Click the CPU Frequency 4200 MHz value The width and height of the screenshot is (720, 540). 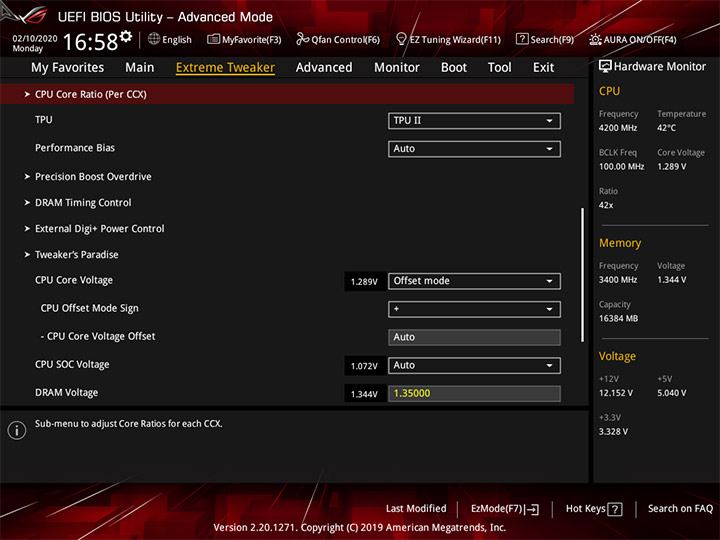pyautogui.click(x=618, y=128)
